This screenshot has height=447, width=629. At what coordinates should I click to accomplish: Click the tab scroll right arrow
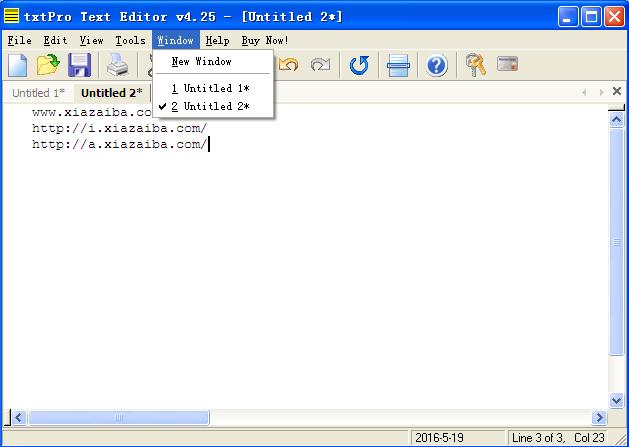tap(601, 92)
